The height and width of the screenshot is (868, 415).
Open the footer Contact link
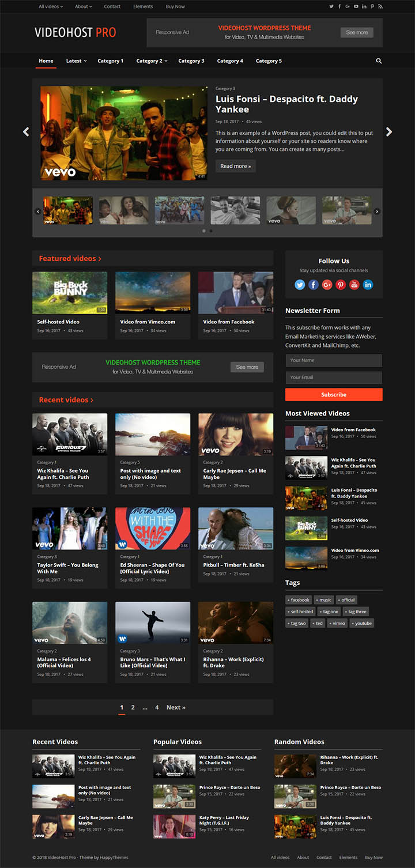coord(324,857)
